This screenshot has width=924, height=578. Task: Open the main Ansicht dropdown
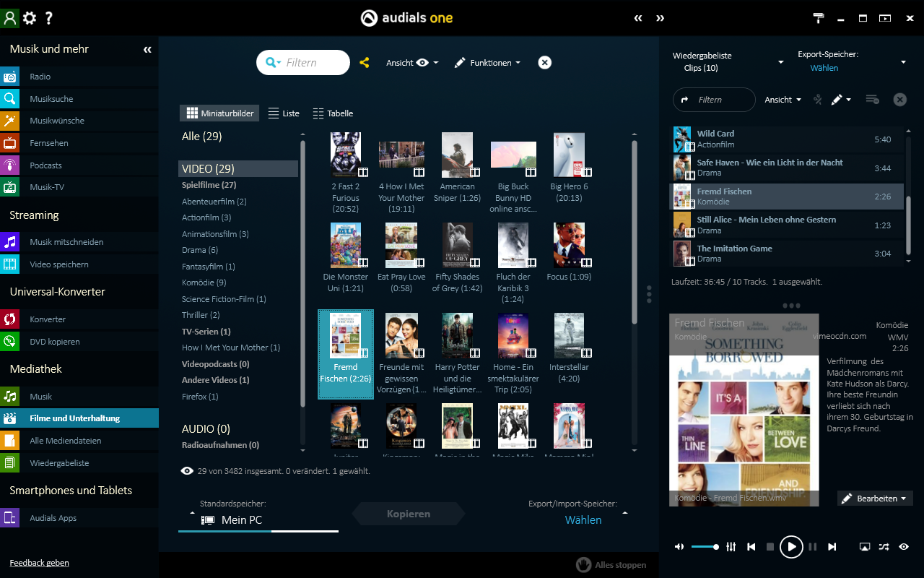pyautogui.click(x=412, y=63)
